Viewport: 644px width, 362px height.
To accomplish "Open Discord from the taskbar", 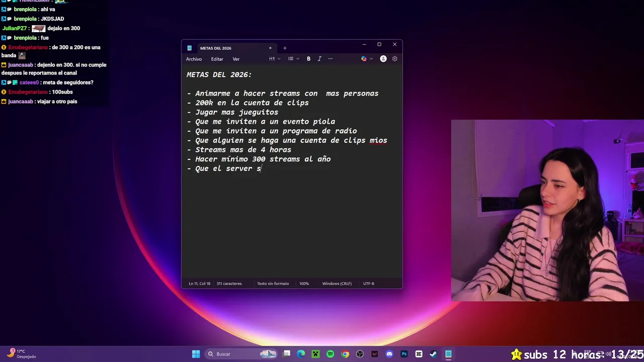I will point(389,354).
